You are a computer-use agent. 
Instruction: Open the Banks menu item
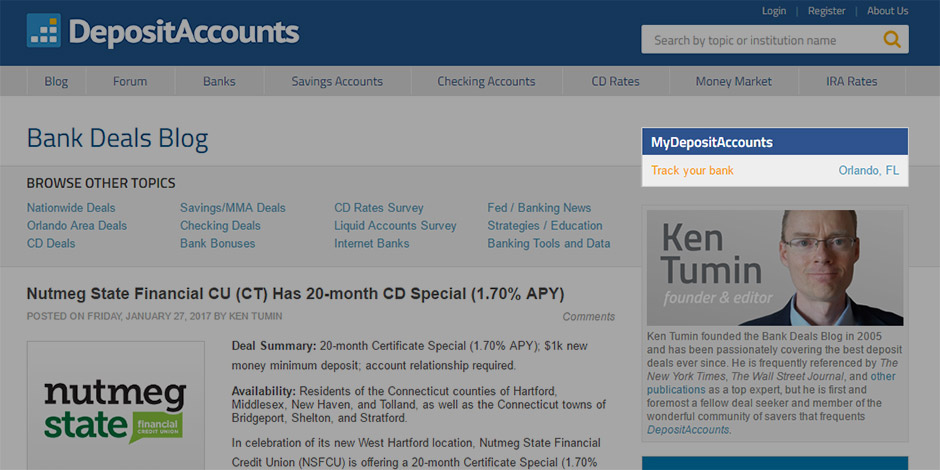click(219, 82)
